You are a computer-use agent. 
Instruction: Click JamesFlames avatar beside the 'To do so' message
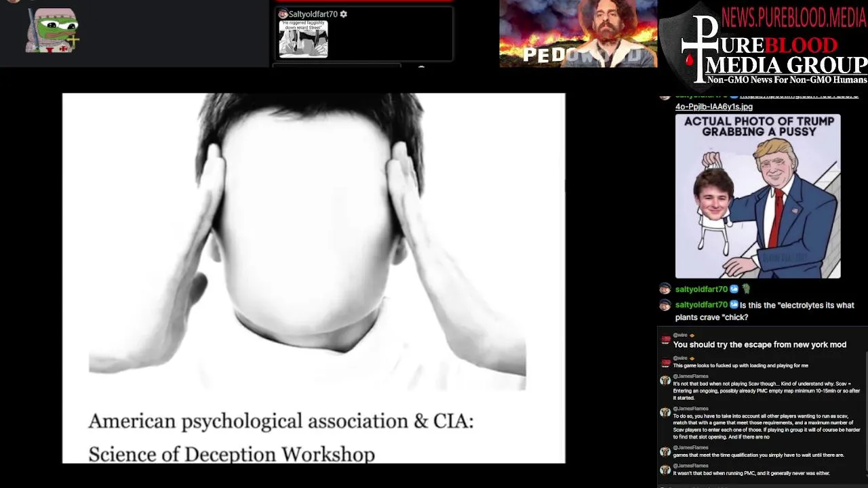[x=665, y=413]
